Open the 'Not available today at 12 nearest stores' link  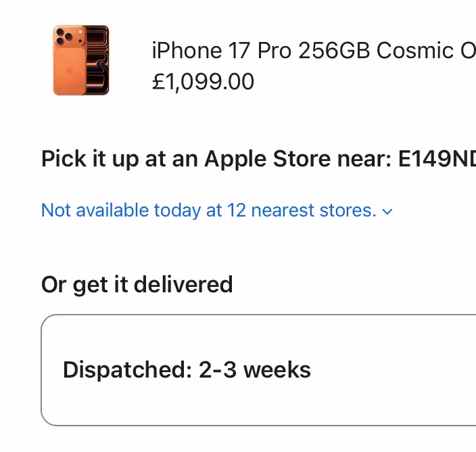(x=208, y=210)
